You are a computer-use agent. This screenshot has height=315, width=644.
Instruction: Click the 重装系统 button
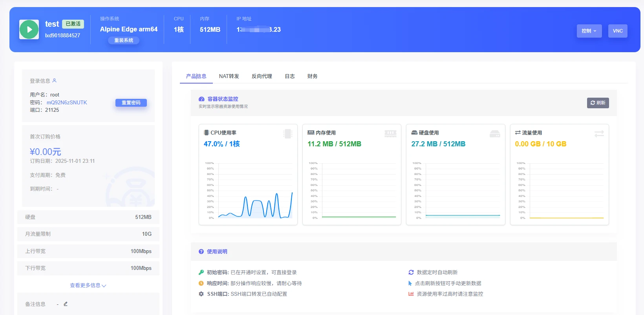pyautogui.click(x=124, y=40)
